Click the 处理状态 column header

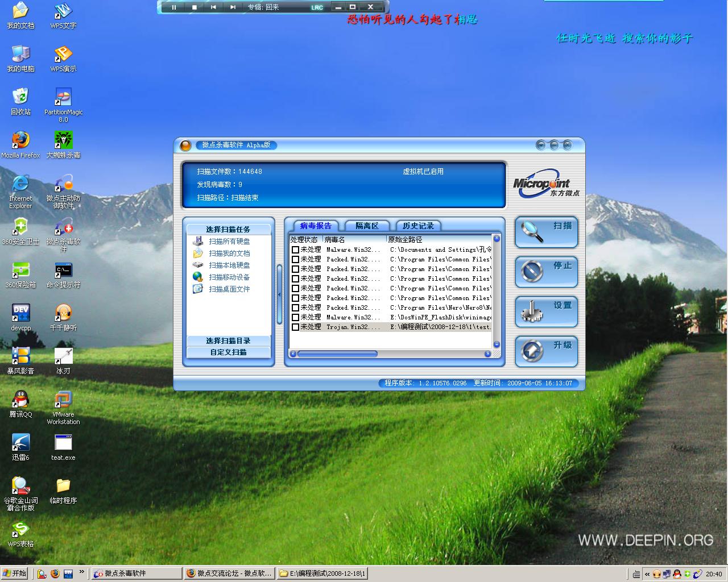pos(306,239)
